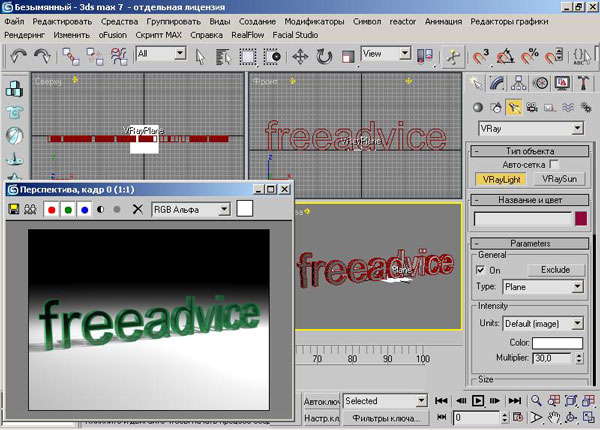The height and width of the screenshot is (430, 600).
Task: Enable the Авто-сетка checkbox
Action: point(553,165)
